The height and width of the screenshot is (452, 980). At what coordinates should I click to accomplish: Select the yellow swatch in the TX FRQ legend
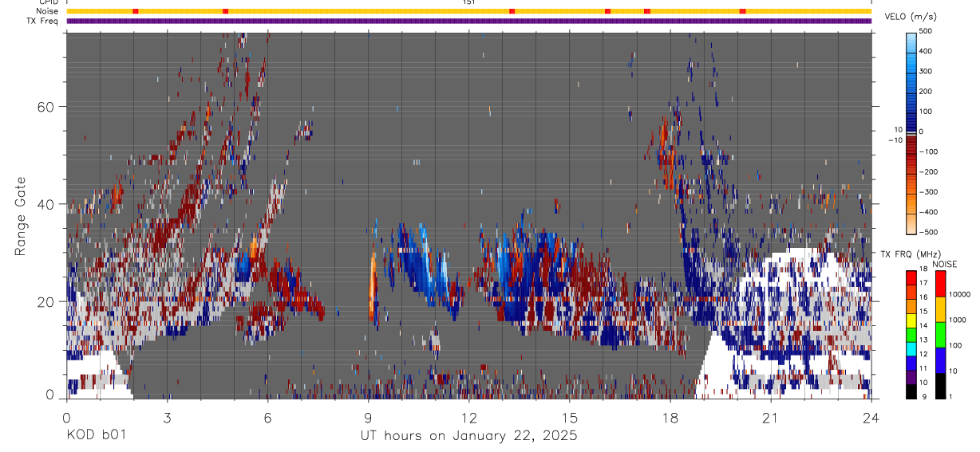pyautogui.click(x=911, y=319)
